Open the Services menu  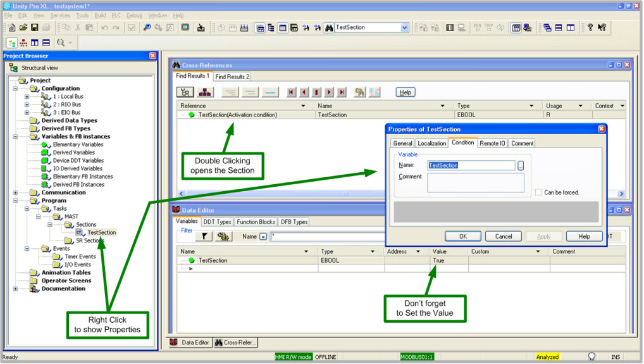60,15
